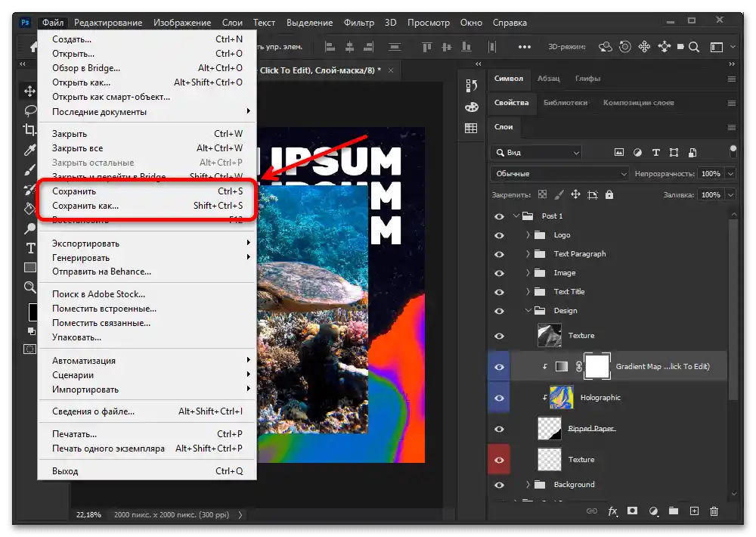This screenshot has width=756, height=537.
Task: Expand the Image group
Action: pyautogui.click(x=528, y=272)
